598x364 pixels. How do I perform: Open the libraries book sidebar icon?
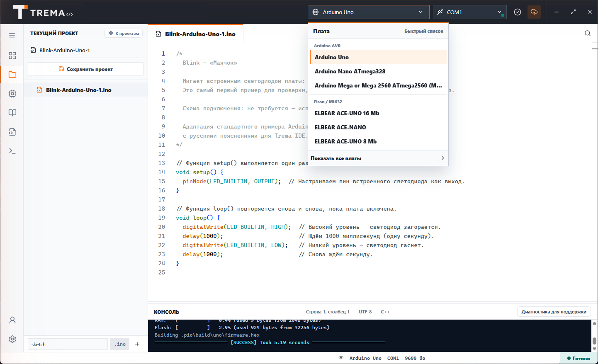pos(12,113)
